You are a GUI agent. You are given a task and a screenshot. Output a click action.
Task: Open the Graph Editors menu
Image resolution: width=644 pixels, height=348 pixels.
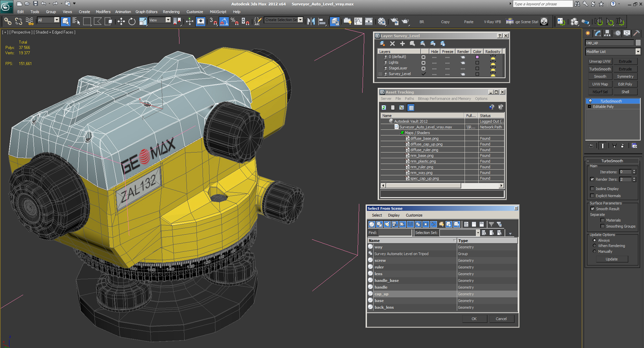(x=146, y=12)
